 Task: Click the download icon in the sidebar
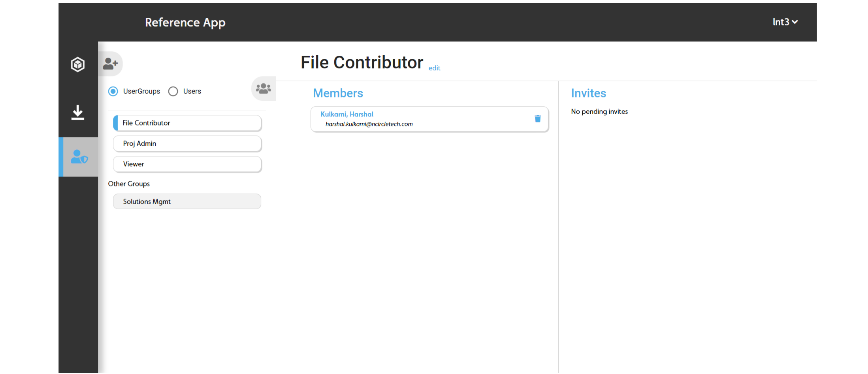click(78, 113)
